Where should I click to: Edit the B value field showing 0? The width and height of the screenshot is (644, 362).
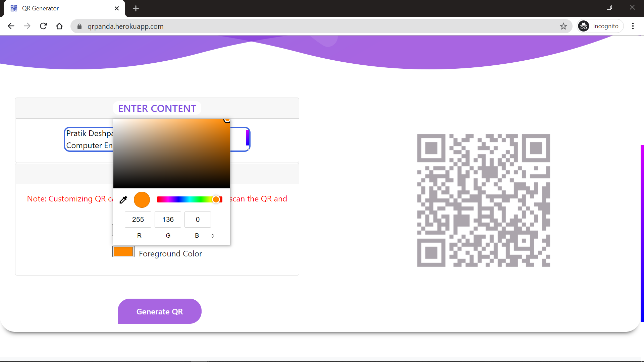point(198,220)
